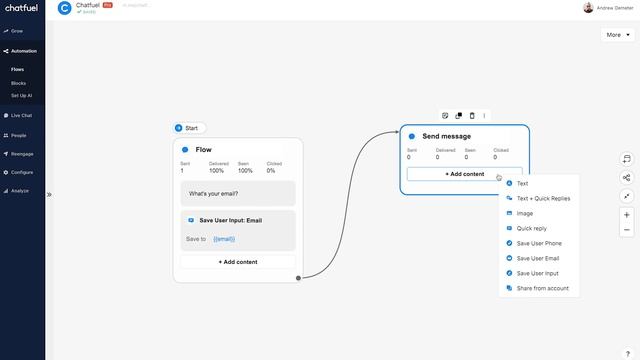Click the blue bot avatar icon
Viewport: 640px width, 360px height.
click(64, 8)
